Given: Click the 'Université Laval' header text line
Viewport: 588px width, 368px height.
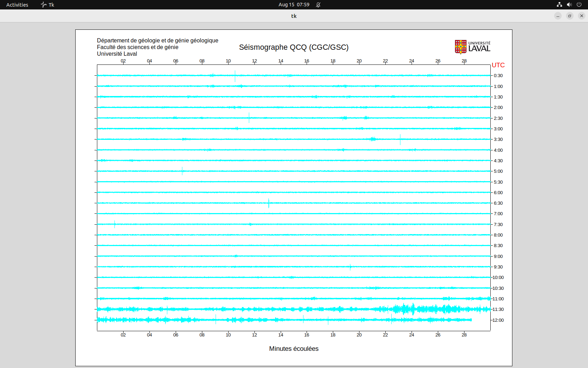Looking at the screenshot, I should point(117,54).
